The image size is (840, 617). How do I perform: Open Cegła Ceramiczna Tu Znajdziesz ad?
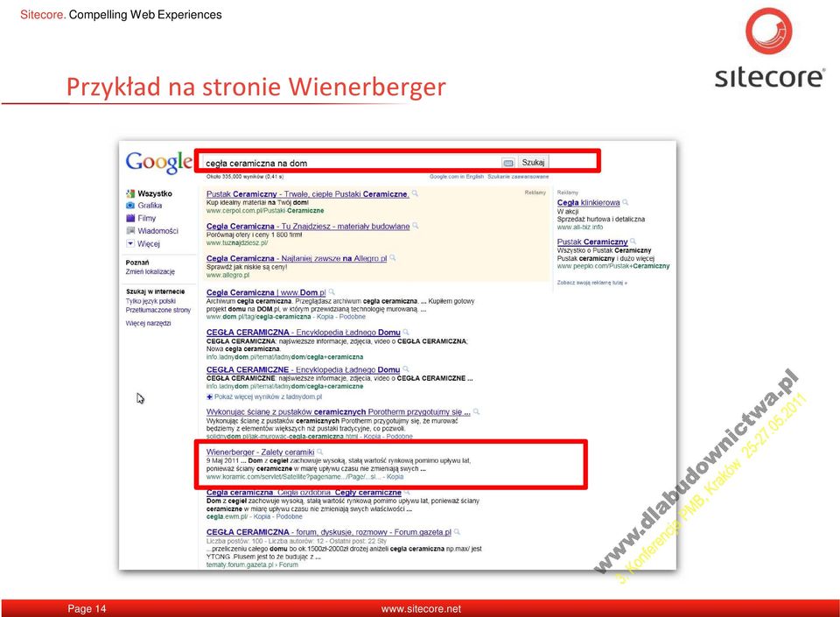308,226
